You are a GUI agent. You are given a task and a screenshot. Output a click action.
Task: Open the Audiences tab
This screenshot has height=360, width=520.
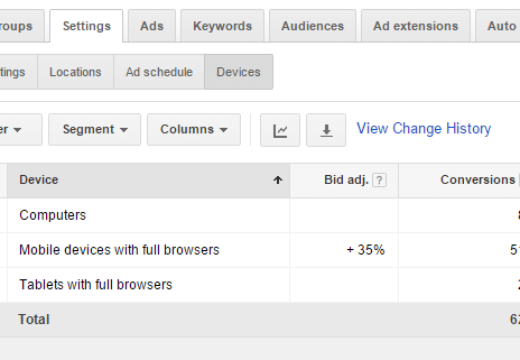pos(313,26)
